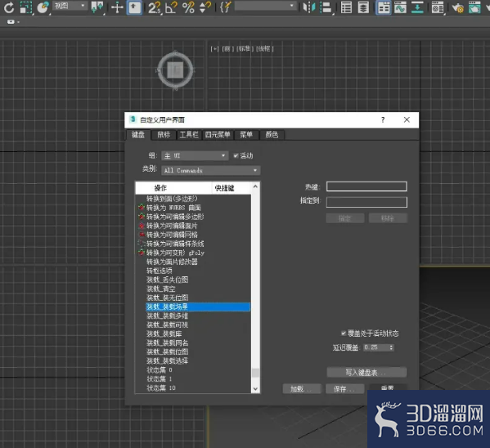The height and width of the screenshot is (448, 490).
Task: Click the 加载 button
Action: [x=302, y=389]
